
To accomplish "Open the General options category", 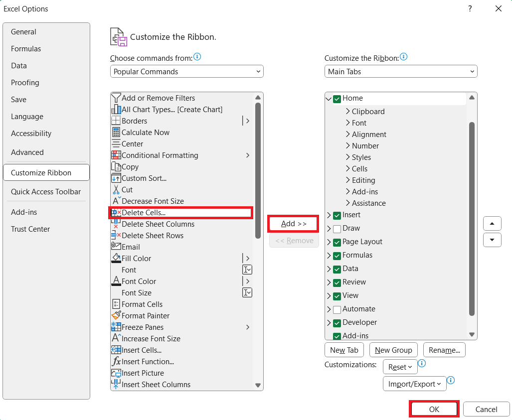I will (x=46, y=32).
